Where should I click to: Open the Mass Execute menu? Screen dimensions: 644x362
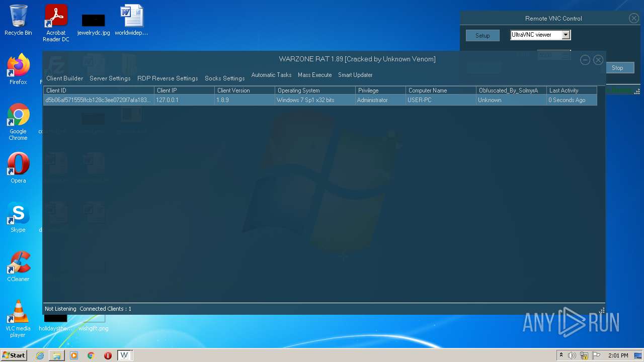(x=314, y=75)
